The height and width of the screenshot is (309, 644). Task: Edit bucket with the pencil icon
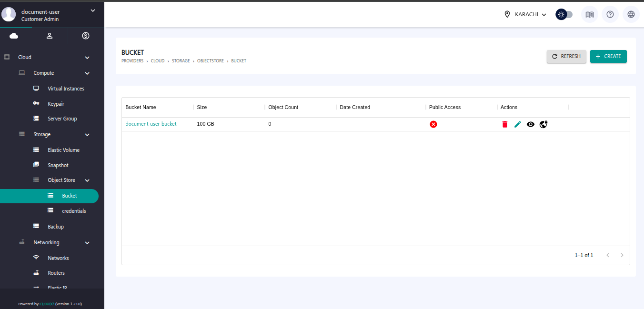[x=518, y=124]
